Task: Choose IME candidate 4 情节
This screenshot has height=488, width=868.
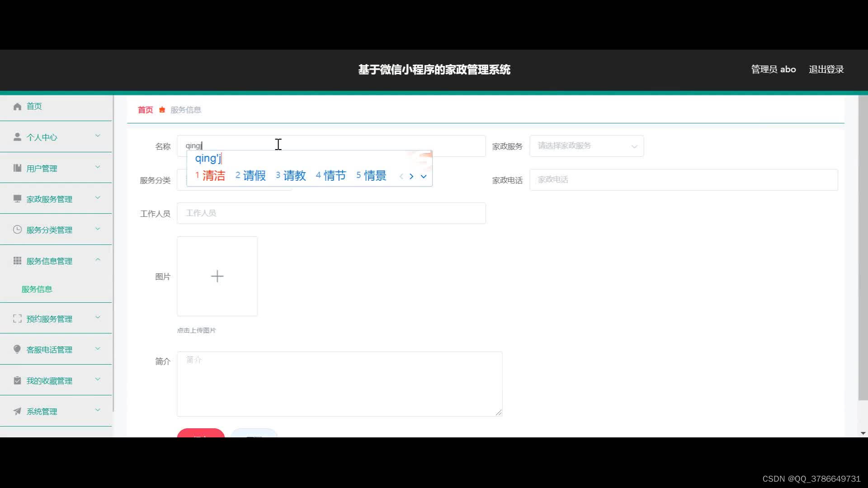Action: pos(331,176)
